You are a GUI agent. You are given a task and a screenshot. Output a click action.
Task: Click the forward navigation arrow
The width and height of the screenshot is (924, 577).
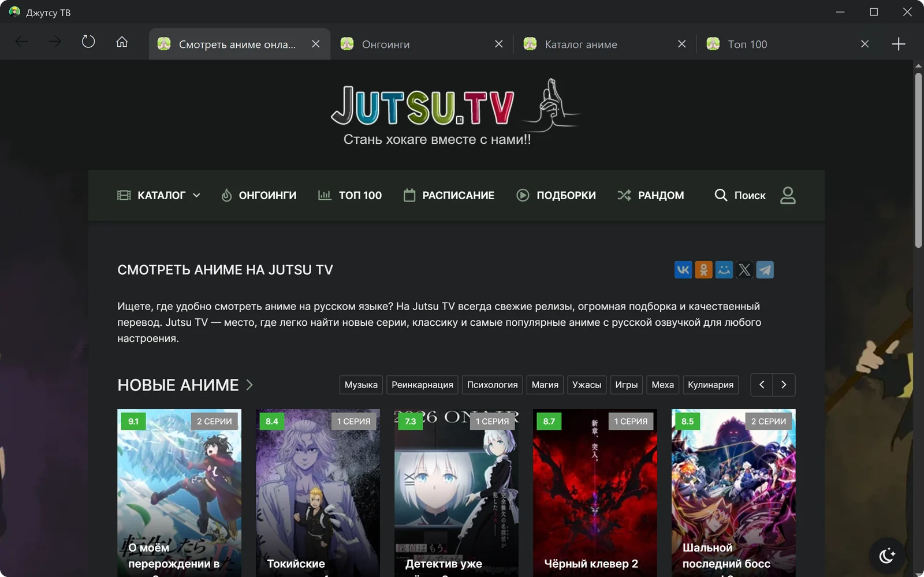point(55,42)
